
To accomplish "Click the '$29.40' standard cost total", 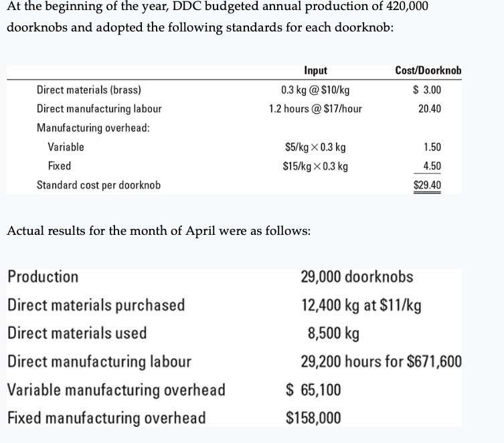I will coord(428,185).
